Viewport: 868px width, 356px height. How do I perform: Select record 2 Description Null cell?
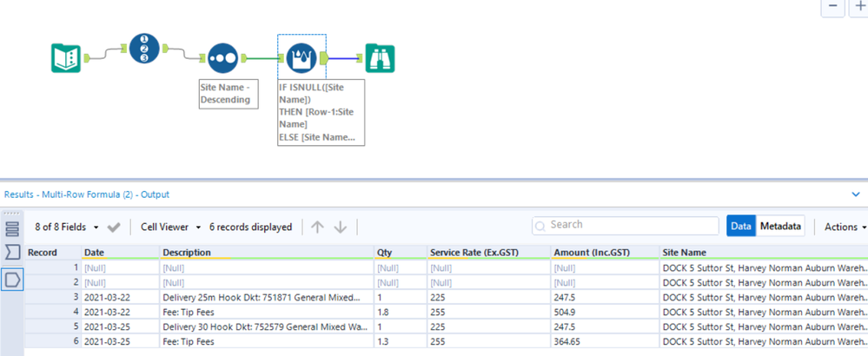(267, 282)
